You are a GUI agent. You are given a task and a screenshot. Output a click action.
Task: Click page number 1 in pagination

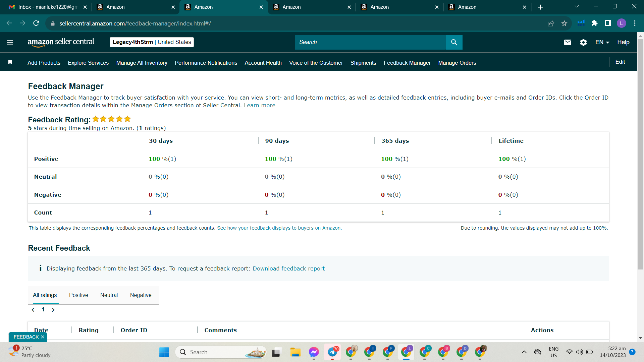point(43,309)
